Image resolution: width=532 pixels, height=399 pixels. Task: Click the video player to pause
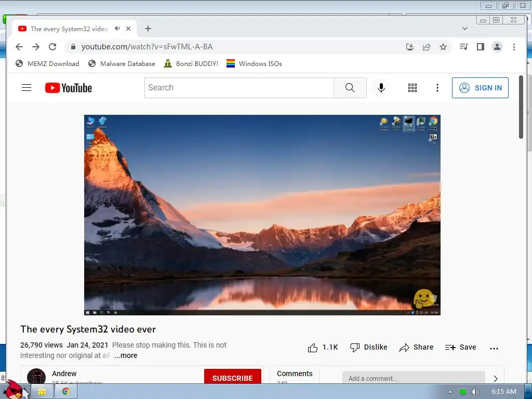point(262,215)
